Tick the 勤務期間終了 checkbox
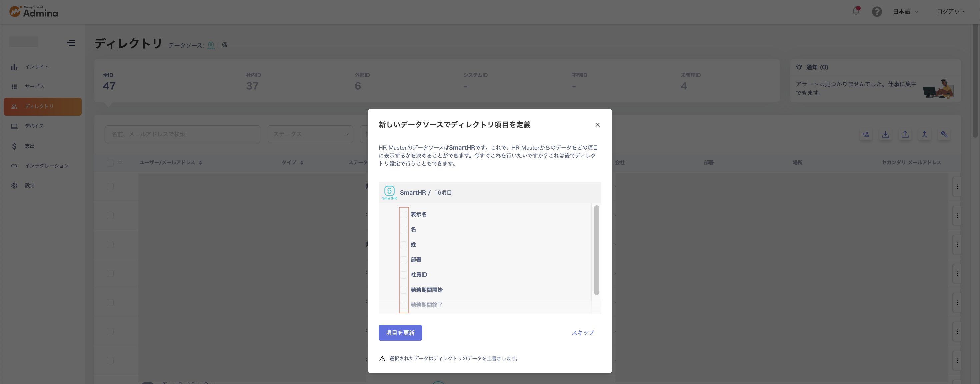The width and height of the screenshot is (980, 384). 404,305
